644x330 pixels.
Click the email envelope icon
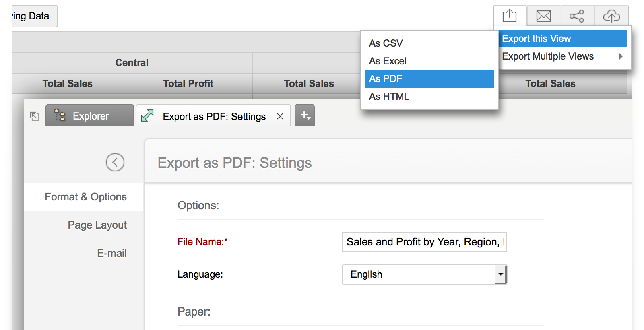pos(543,16)
